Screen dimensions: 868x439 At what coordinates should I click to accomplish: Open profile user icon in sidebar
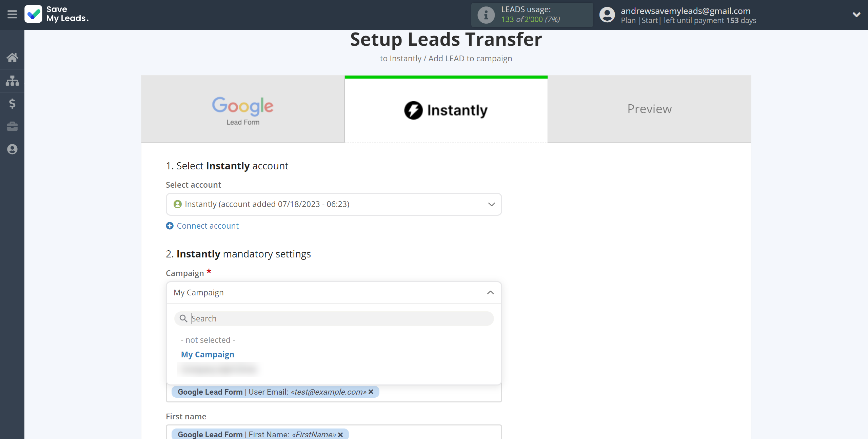coord(12,149)
